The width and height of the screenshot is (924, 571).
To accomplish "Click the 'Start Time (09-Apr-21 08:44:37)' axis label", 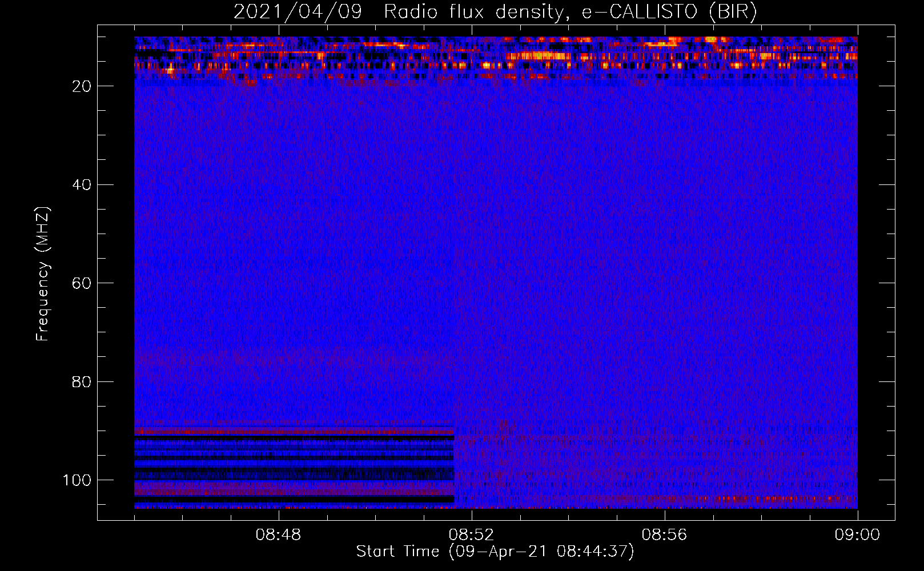I will (495, 552).
